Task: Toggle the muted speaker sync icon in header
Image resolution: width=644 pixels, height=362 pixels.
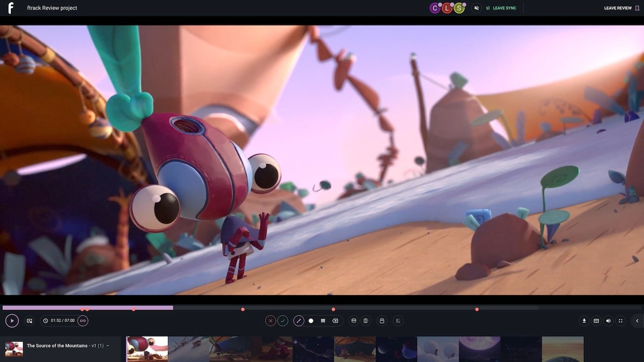Action: click(x=477, y=8)
